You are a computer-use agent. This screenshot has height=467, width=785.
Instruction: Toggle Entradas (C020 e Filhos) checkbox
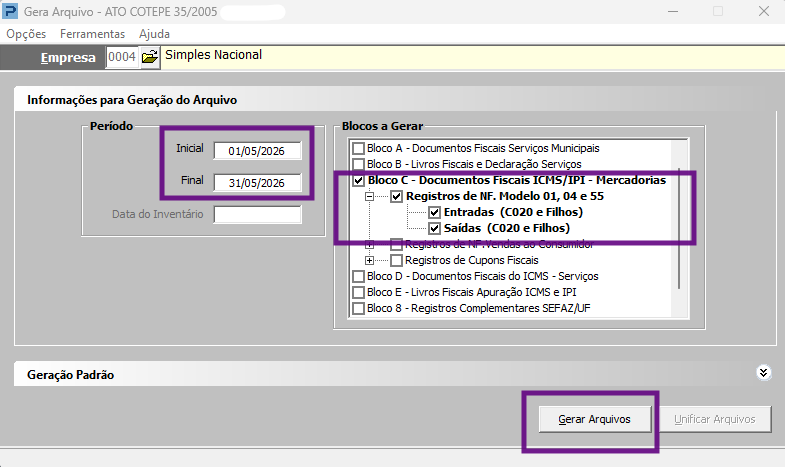[x=435, y=213]
